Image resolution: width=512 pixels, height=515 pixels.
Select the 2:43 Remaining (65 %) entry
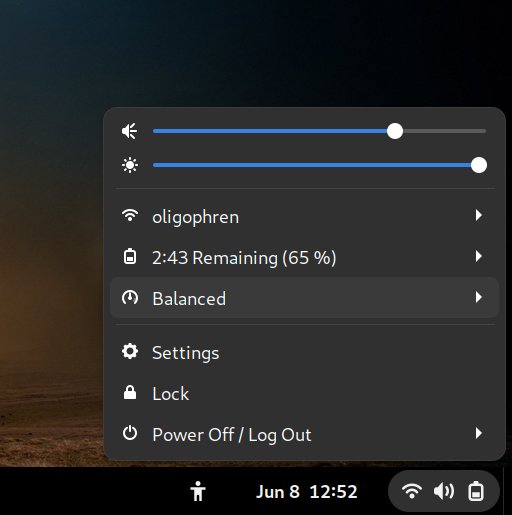pos(304,257)
